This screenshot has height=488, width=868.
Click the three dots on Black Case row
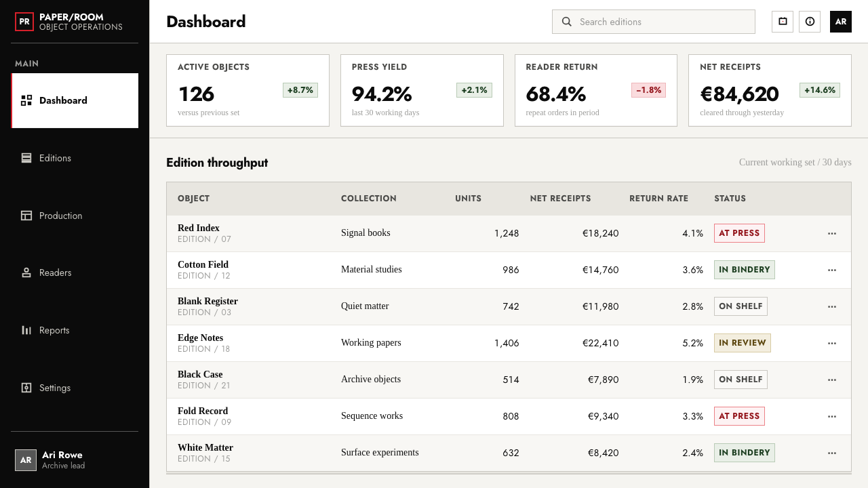[832, 380]
